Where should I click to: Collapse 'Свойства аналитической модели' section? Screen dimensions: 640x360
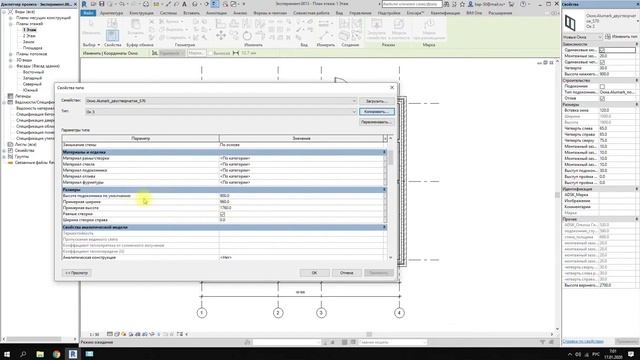point(384,227)
